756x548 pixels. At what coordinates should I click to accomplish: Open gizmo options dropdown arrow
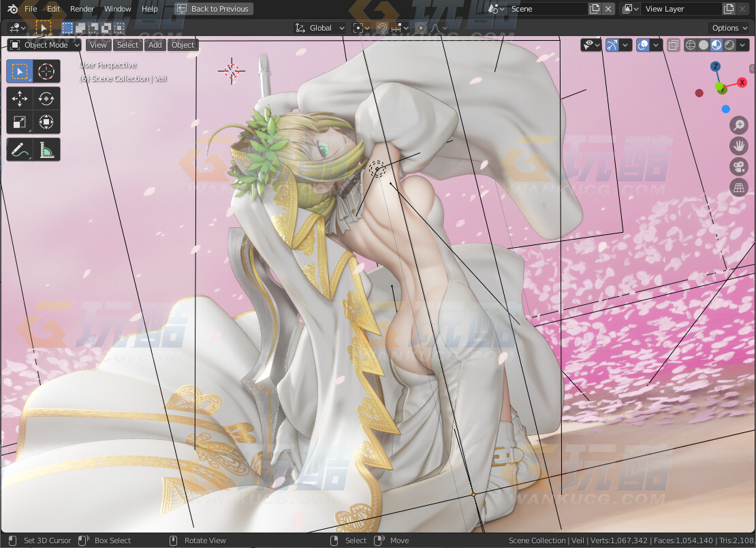coord(625,45)
